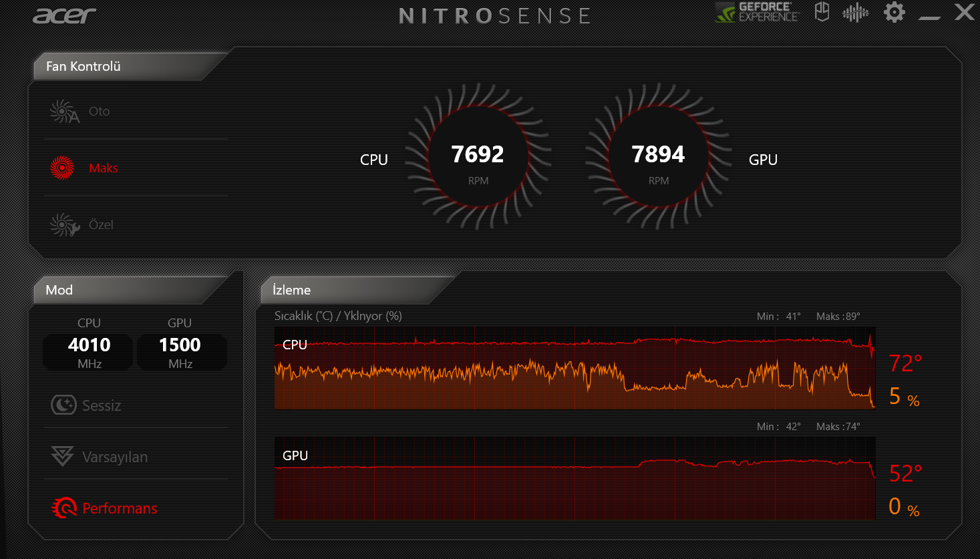Click the NITROSENSE title text
Image resolution: width=980 pixels, height=559 pixels.
pos(495,16)
